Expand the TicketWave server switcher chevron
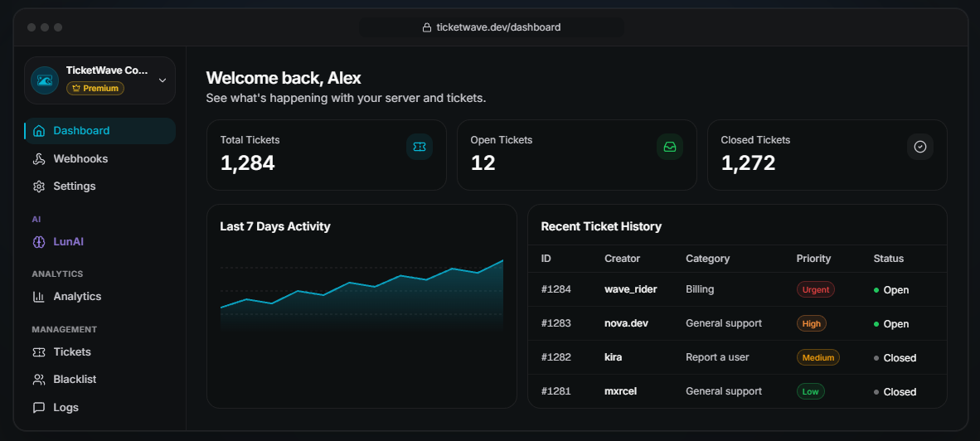The image size is (980, 441). tap(163, 80)
